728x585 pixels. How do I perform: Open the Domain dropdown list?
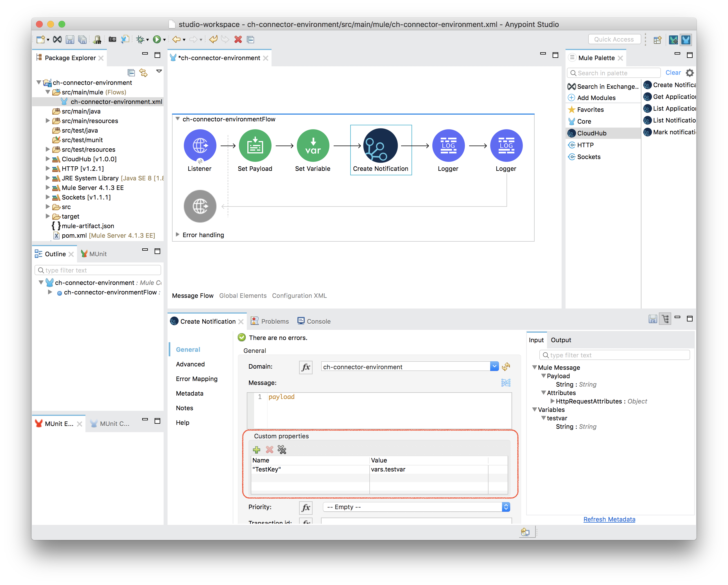[494, 367]
